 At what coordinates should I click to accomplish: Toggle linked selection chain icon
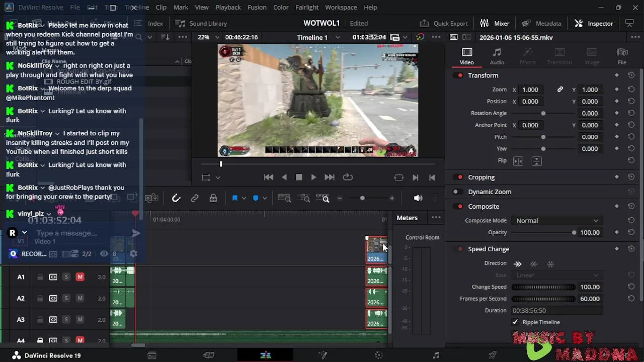[x=195, y=198]
